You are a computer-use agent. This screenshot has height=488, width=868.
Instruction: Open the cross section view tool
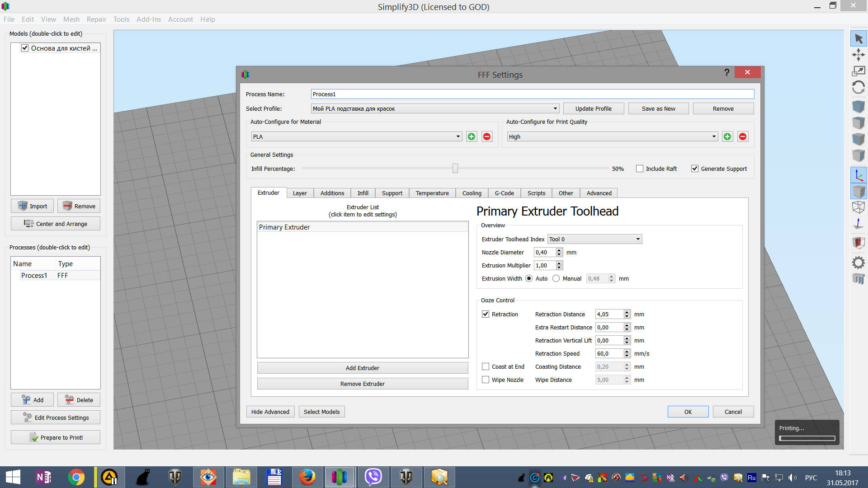[x=858, y=242]
